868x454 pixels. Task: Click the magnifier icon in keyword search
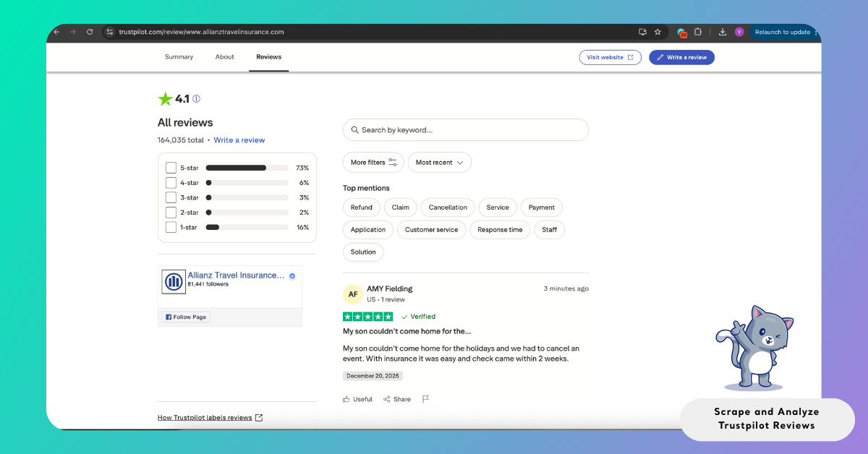pyautogui.click(x=354, y=130)
